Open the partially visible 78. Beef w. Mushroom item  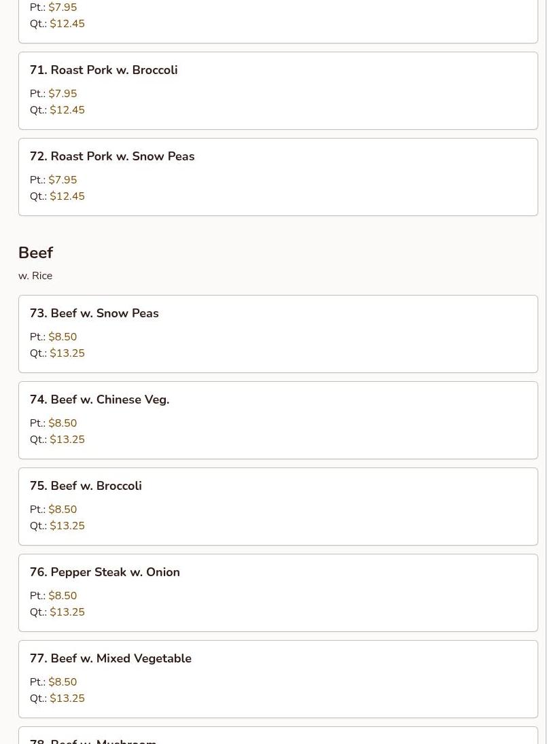tap(278, 735)
